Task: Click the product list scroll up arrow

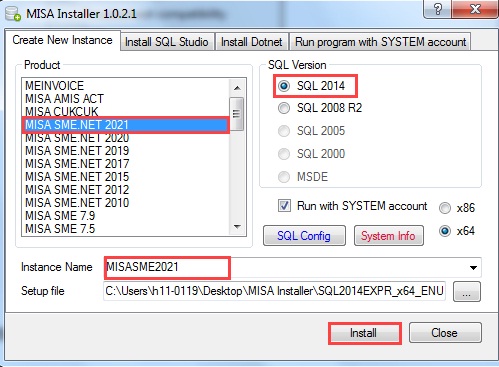Action: pyautogui.click(x=237, y=88)
